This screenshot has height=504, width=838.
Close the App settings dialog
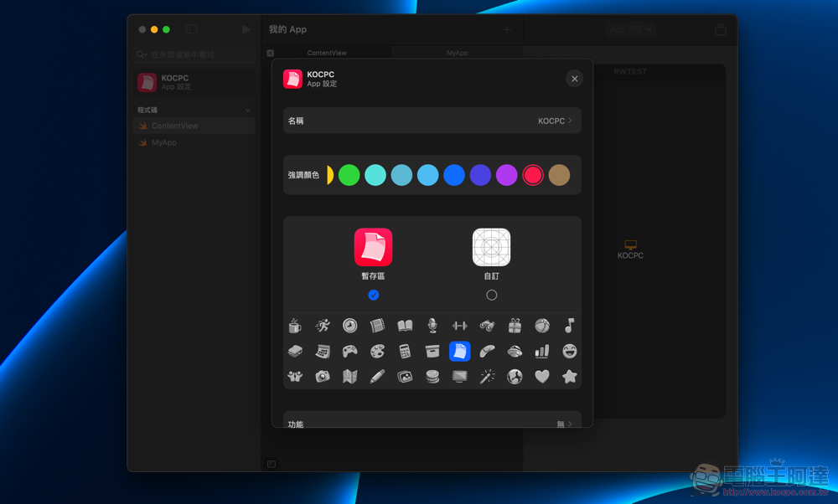pyautogui.click(x=575, y=79)
